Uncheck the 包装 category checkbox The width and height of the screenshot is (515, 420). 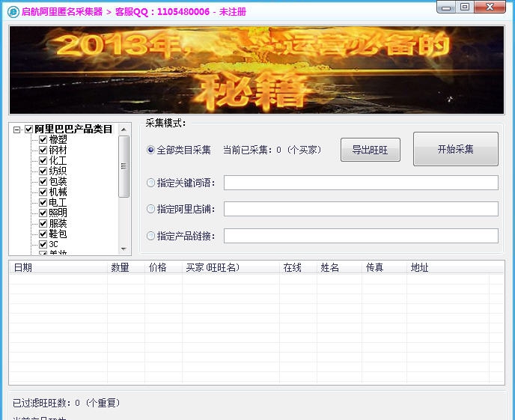pos(43,181)
